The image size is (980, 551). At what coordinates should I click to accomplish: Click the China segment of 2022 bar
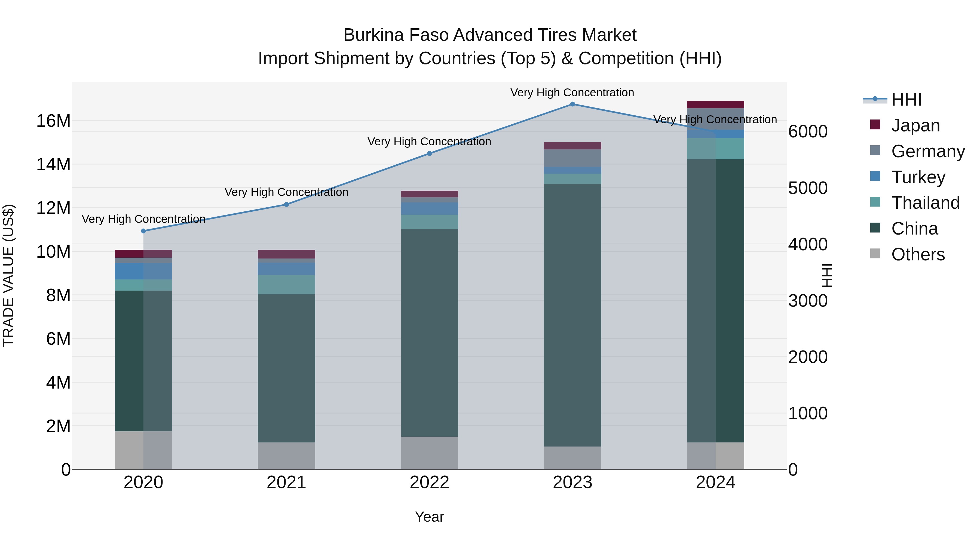430,333
